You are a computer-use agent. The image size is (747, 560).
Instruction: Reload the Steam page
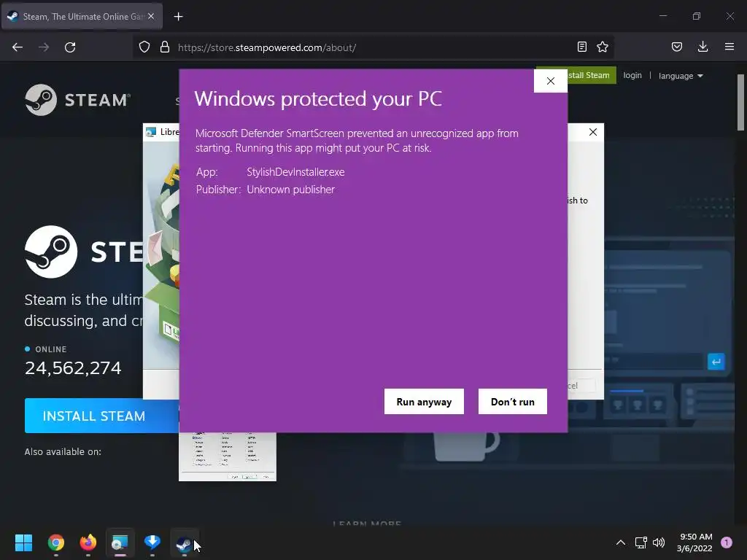click(70, 47)
